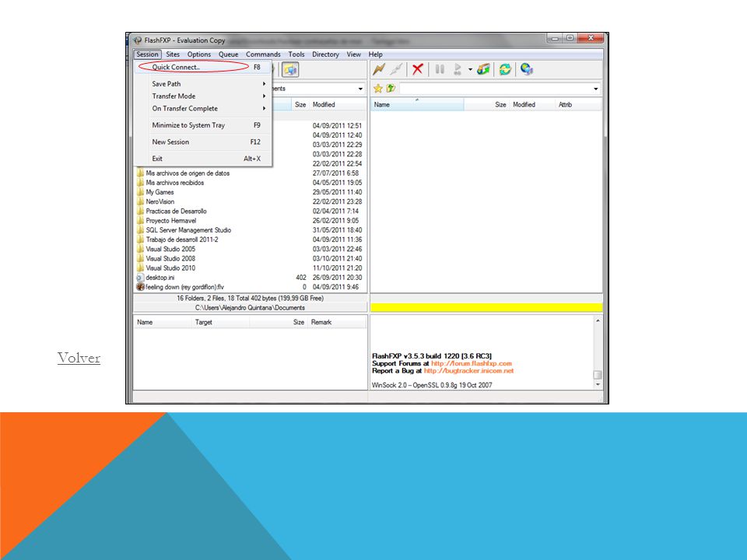
Task: Open the right pane path dropdown
Action: click(595, 89)
